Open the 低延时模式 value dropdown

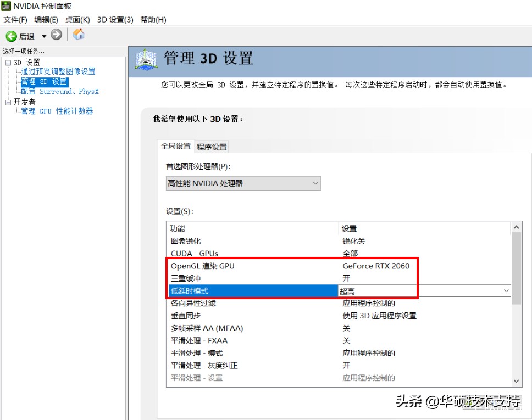[507, 290]
